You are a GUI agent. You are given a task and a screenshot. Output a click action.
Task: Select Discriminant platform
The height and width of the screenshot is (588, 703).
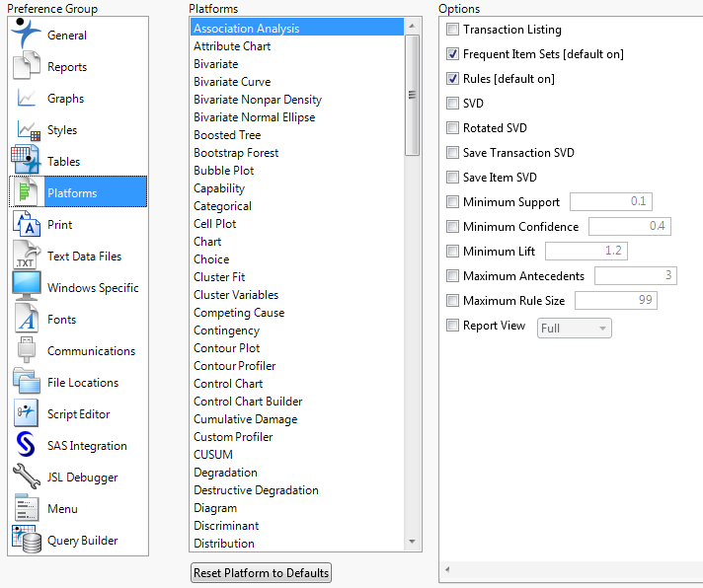[297, 526]
